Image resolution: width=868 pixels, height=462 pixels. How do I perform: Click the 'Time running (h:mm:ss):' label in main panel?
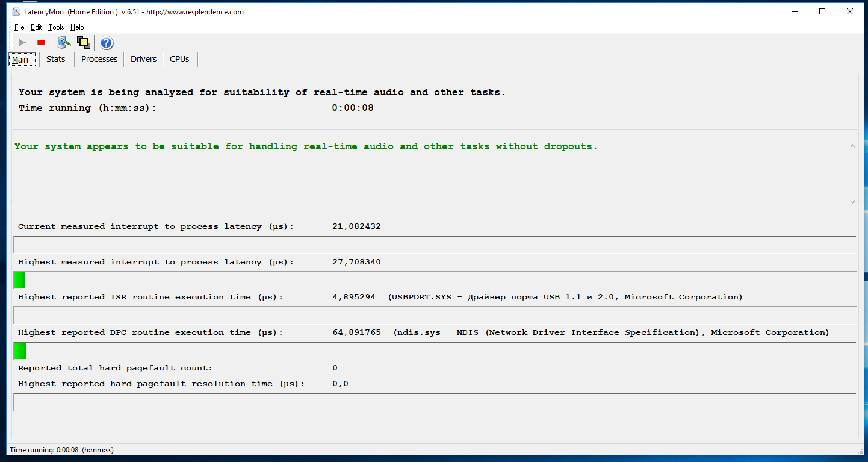[87, 108]
